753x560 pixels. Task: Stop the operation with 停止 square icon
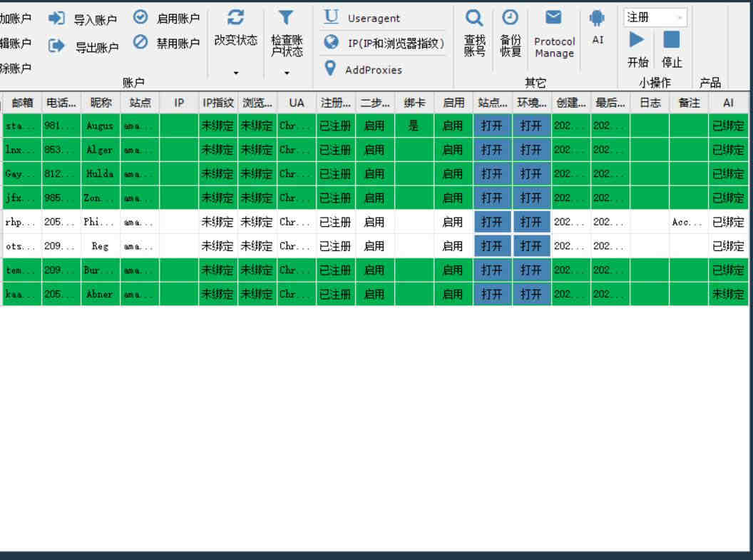click(672, 39)
